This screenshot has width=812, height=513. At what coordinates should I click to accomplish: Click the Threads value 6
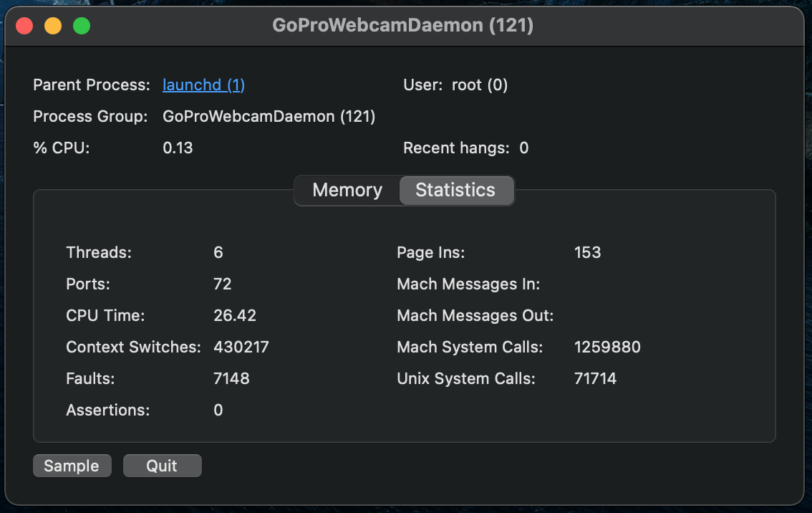(218, 252)
